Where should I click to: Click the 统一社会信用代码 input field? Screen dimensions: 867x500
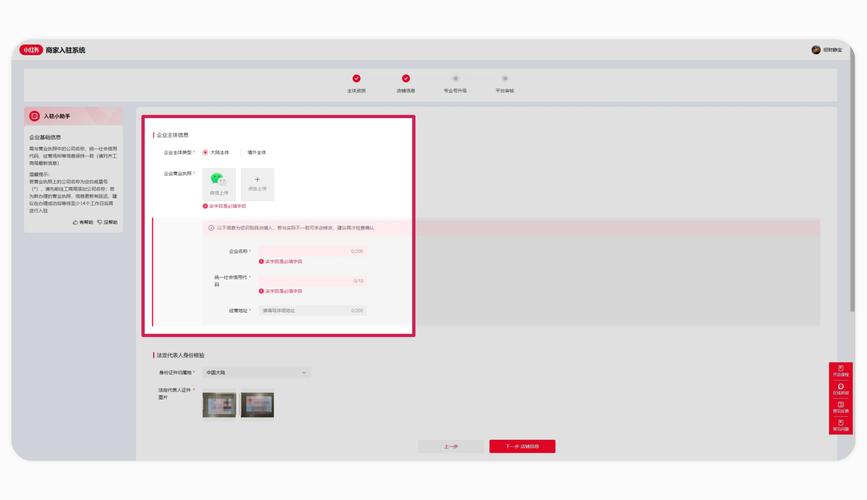point(311,281)
